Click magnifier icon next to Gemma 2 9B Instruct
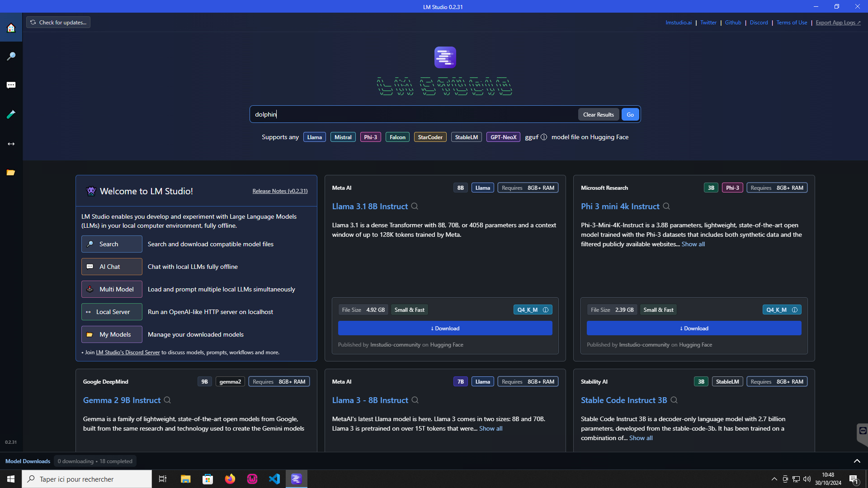868x488 pixels. coord(167,400)
